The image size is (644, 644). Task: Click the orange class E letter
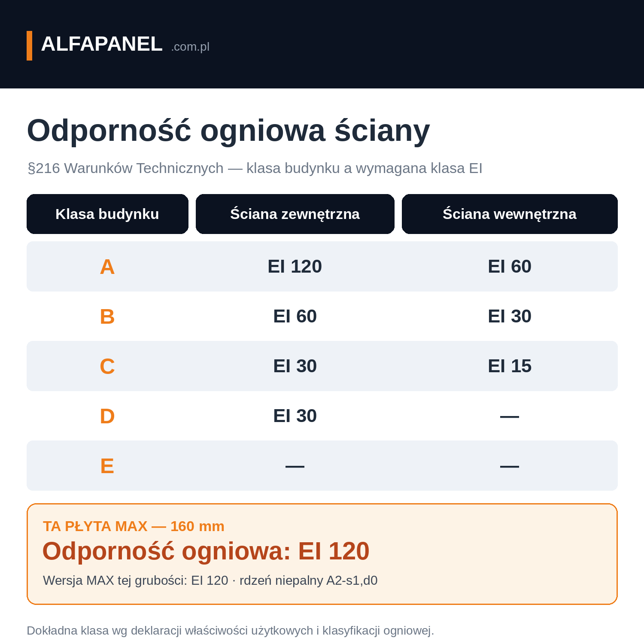107,466
